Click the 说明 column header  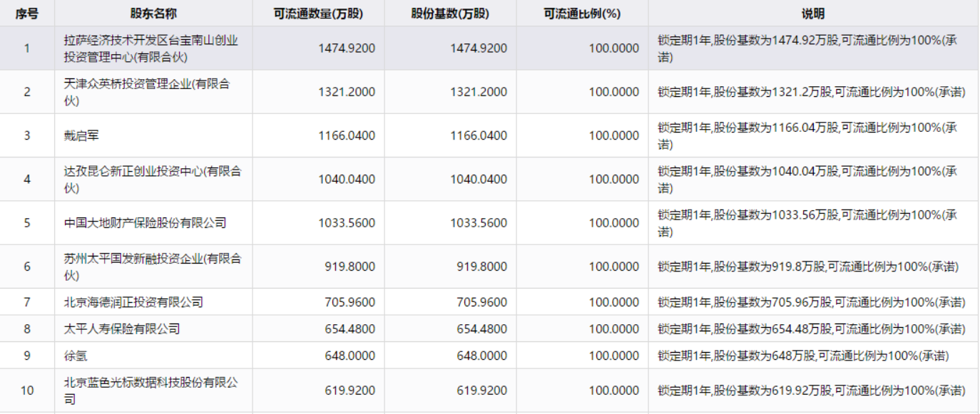pos(814,14)
